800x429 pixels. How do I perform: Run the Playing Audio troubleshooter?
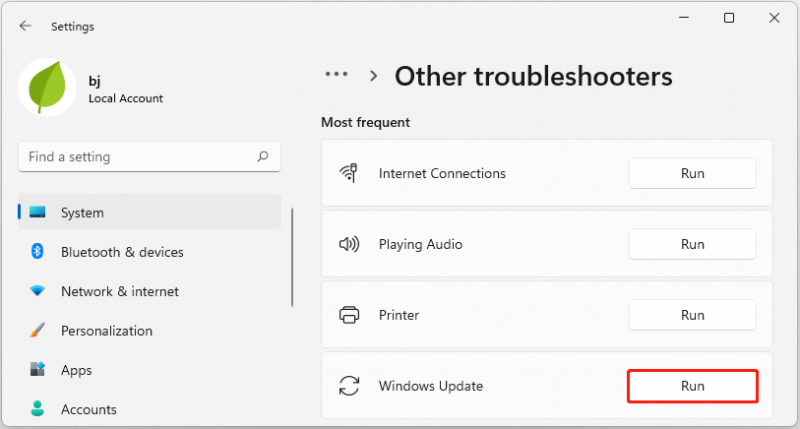[692, 244]
